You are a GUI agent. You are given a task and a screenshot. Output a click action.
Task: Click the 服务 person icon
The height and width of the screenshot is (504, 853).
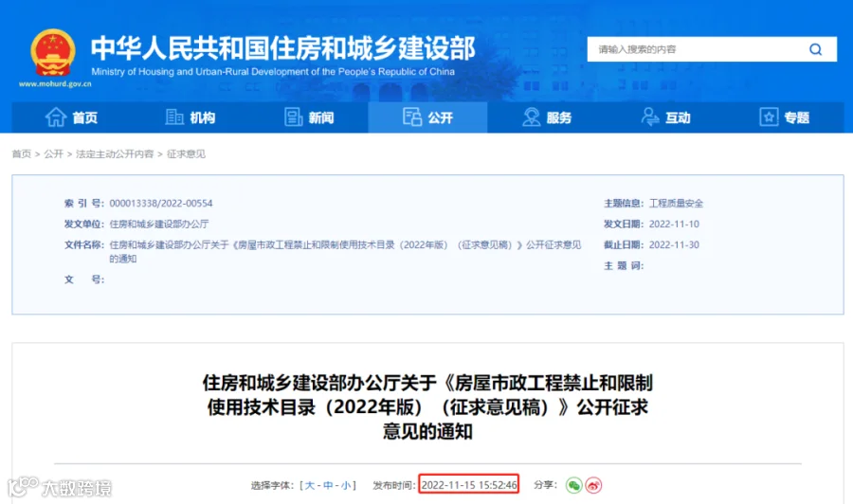(531, 117)
